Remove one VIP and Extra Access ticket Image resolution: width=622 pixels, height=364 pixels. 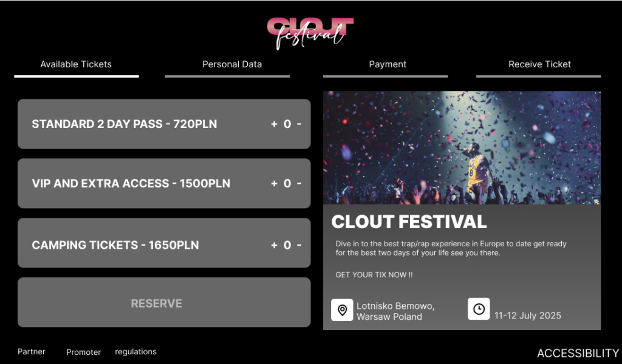pyautogui.click(x=299, y=184)
